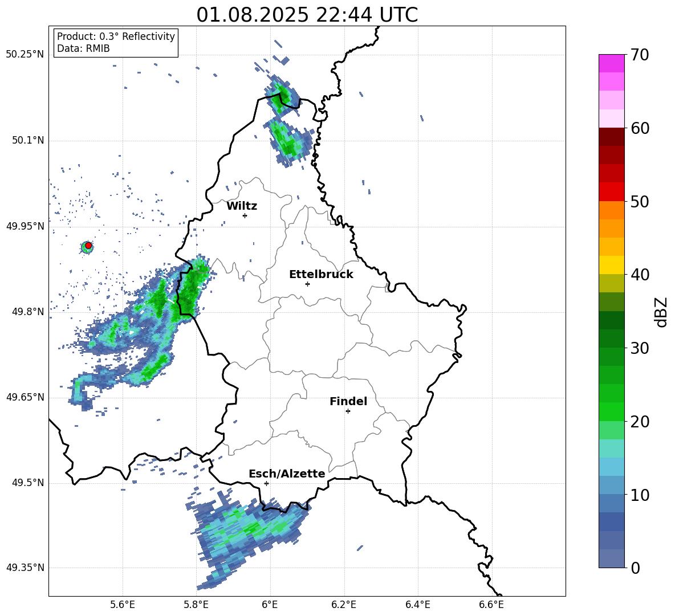This screenshot has width=675, height=616.
Task: Click the red radar site marker
Action: [x=88, y=246]
